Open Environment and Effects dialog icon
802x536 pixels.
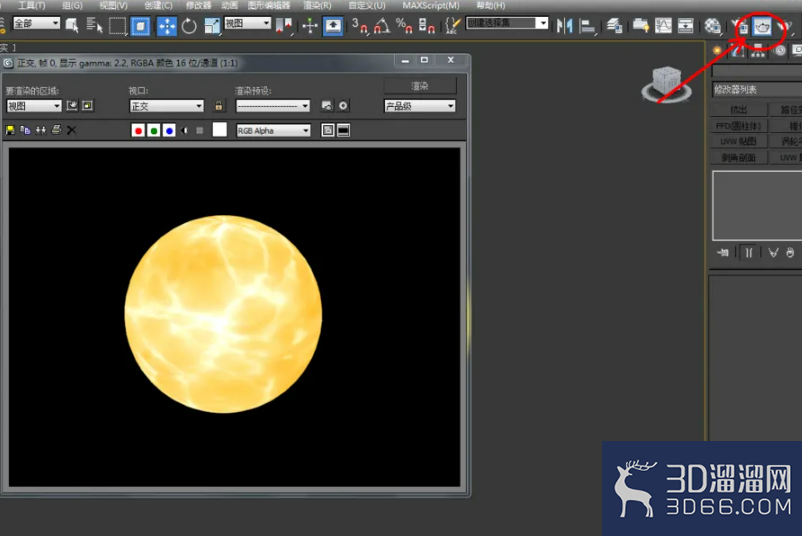point(343,106)
